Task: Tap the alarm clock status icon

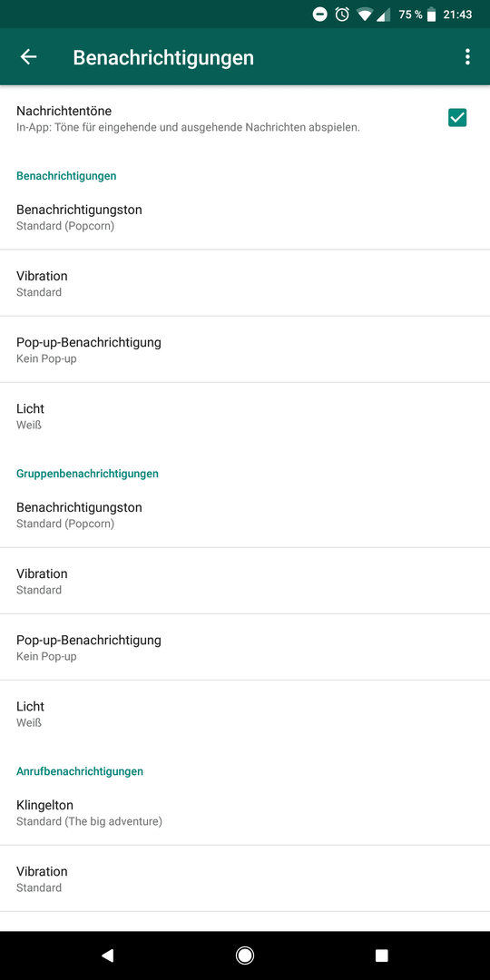Action: [x=342, y=14]
